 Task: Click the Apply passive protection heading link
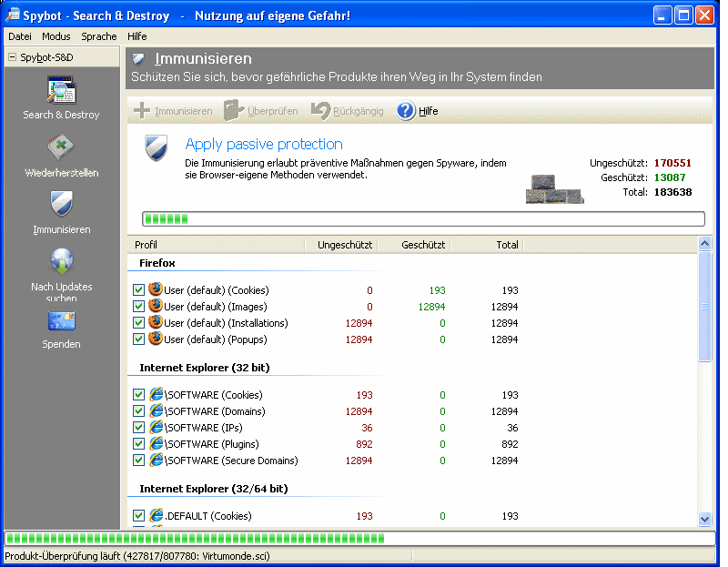pos(264,144)
